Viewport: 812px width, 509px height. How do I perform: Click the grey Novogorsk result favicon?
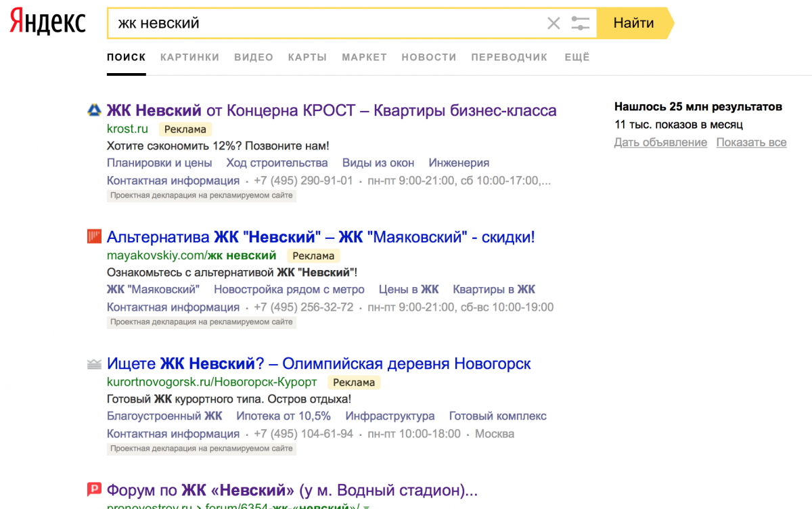click(94, 364)
